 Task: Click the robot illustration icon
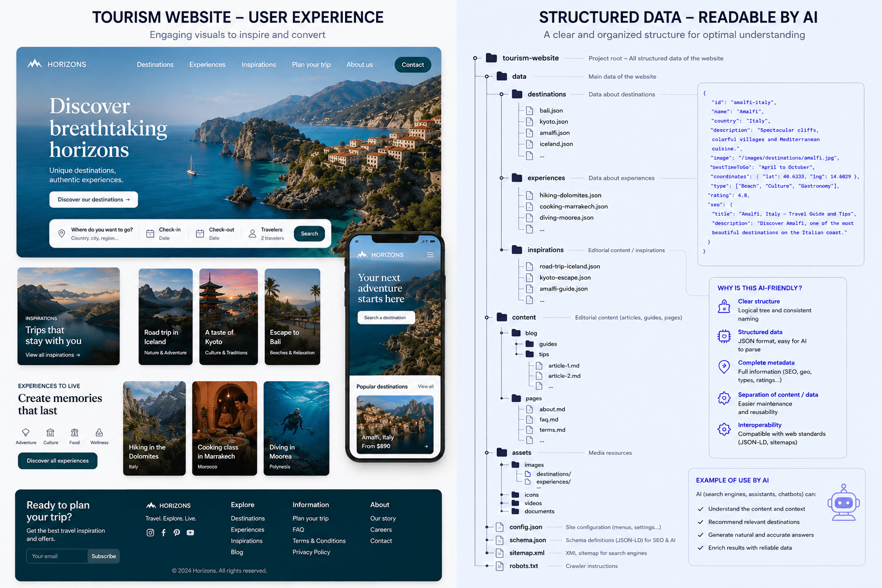pos(844,502)
